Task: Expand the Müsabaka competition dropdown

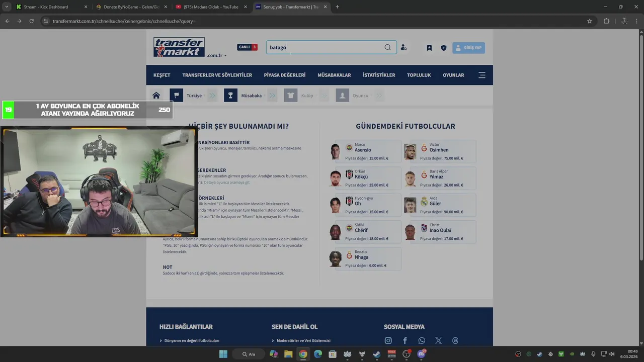Action: (272, 96)
